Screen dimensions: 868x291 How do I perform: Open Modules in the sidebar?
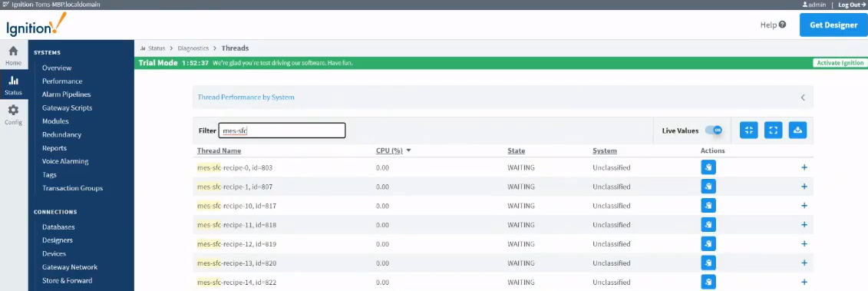[x=55, y=121]
